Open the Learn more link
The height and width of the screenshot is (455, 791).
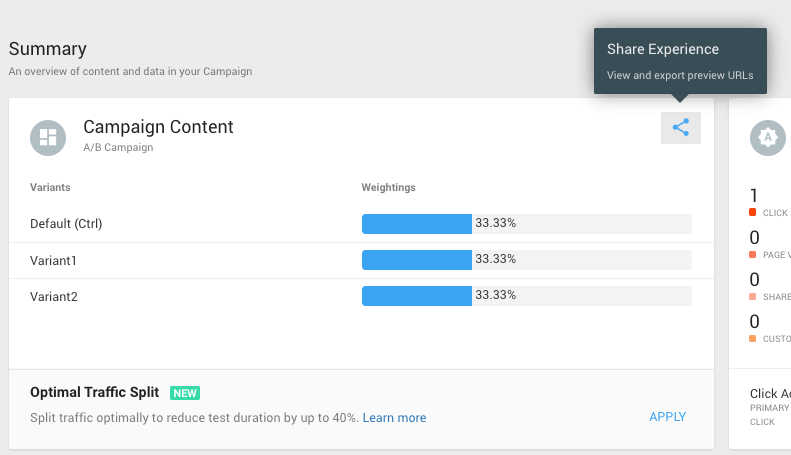tap(394, 418)
